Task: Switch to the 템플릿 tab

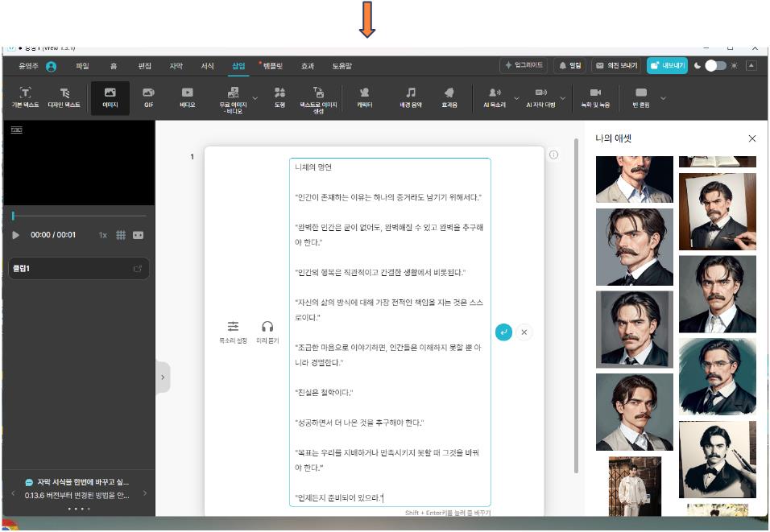Action: click(272, 66)
